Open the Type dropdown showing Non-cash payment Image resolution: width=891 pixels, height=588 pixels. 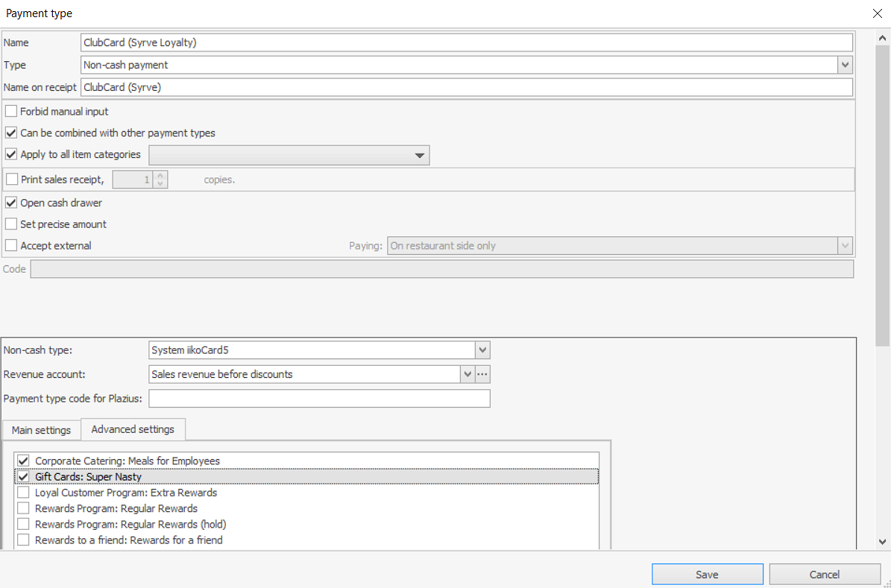pyautogui.click(x=845, y=65)
